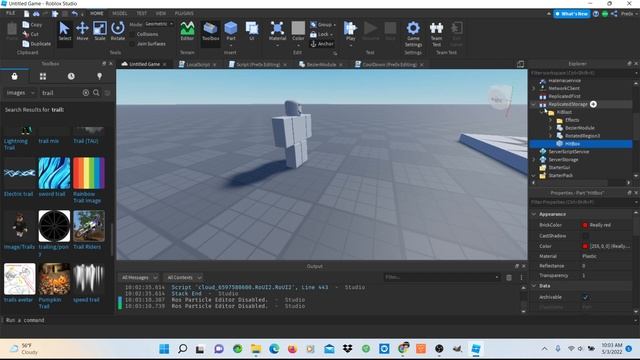Clear the Output log with trash icon
The image size is (640, 360).
click(x=509, y=278)
